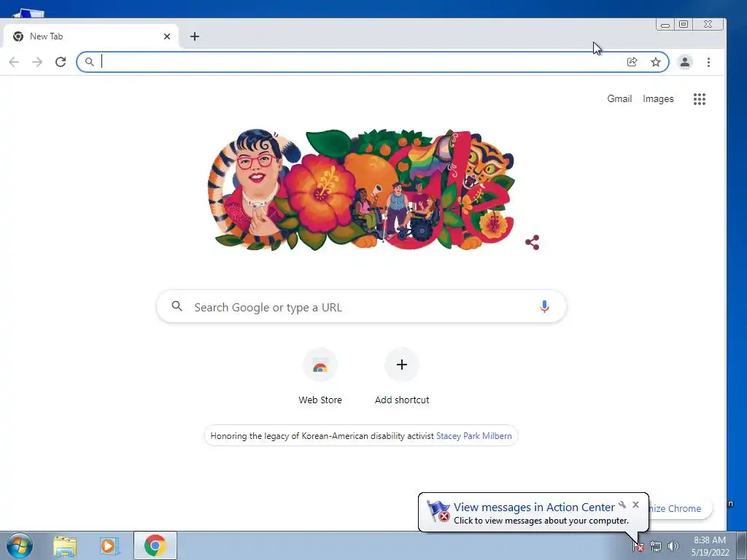Open the Gmail link
Viewport: 747px width, 560px height.
[x=619, y=98]
